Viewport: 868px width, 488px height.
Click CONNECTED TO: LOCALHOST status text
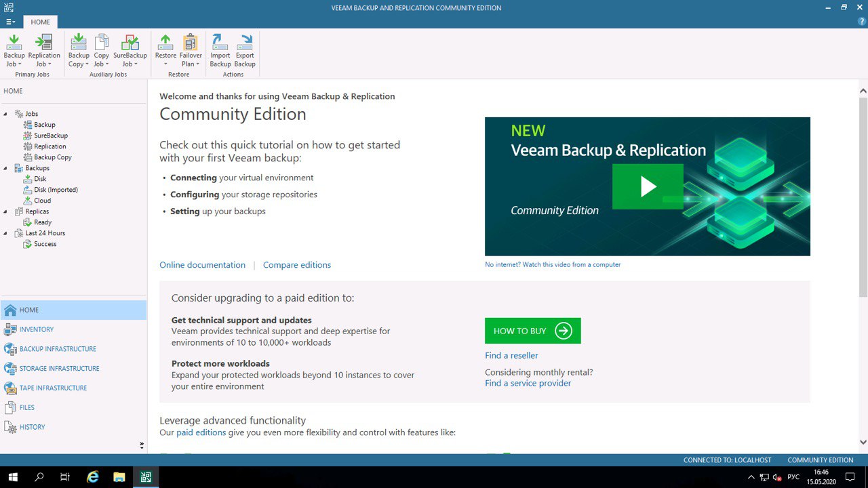[x=727, y=460]
